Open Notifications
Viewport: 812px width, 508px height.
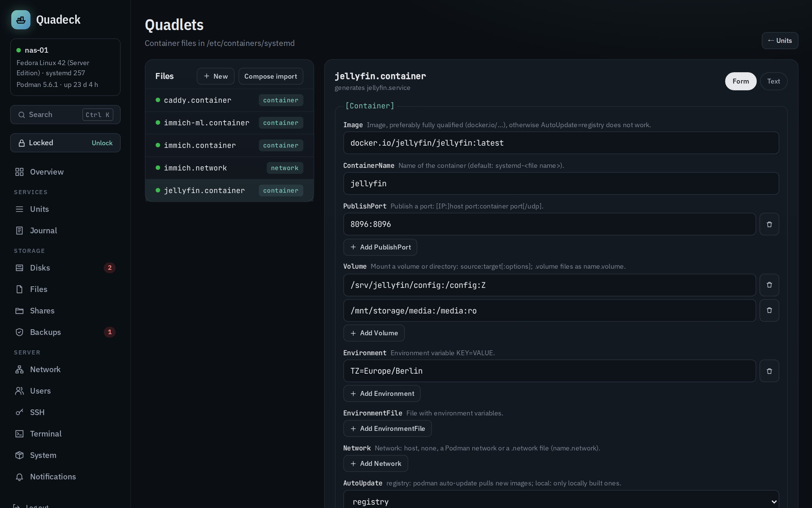tap(65, 477)
